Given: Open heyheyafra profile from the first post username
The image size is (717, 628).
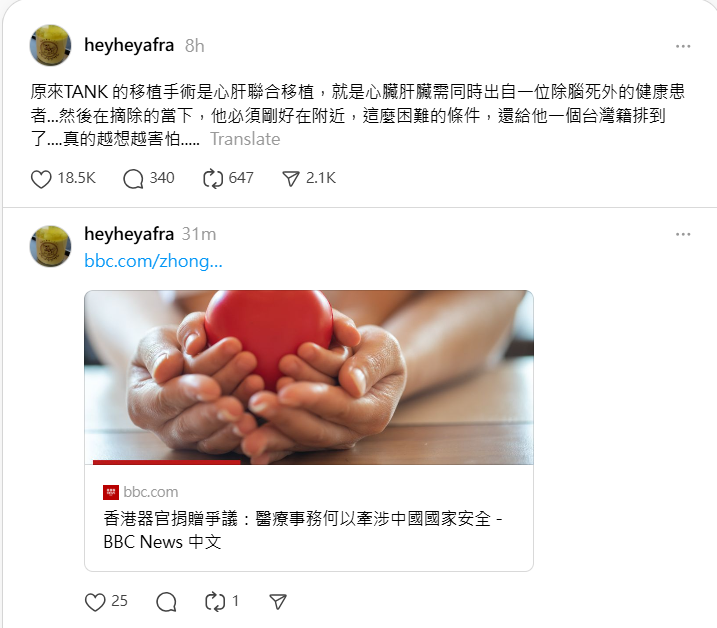Looking at the screenshot, I should click(x=129, y=45).
